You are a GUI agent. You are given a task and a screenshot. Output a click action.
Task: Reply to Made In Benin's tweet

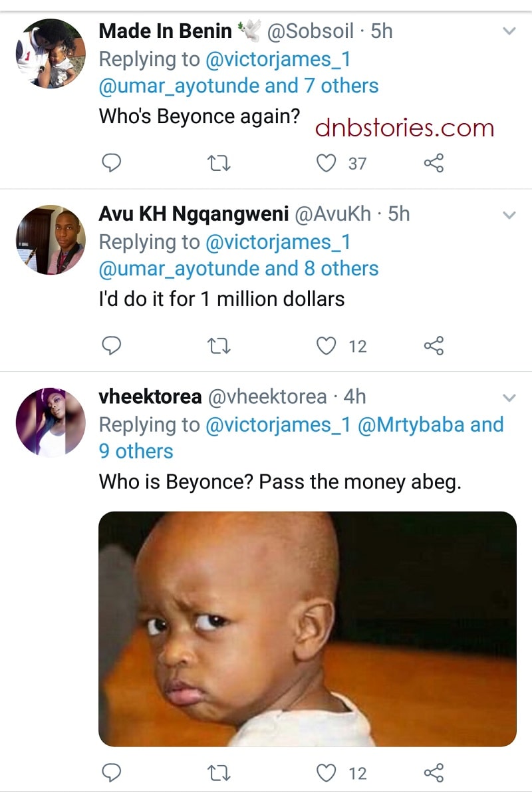[113, 163]
